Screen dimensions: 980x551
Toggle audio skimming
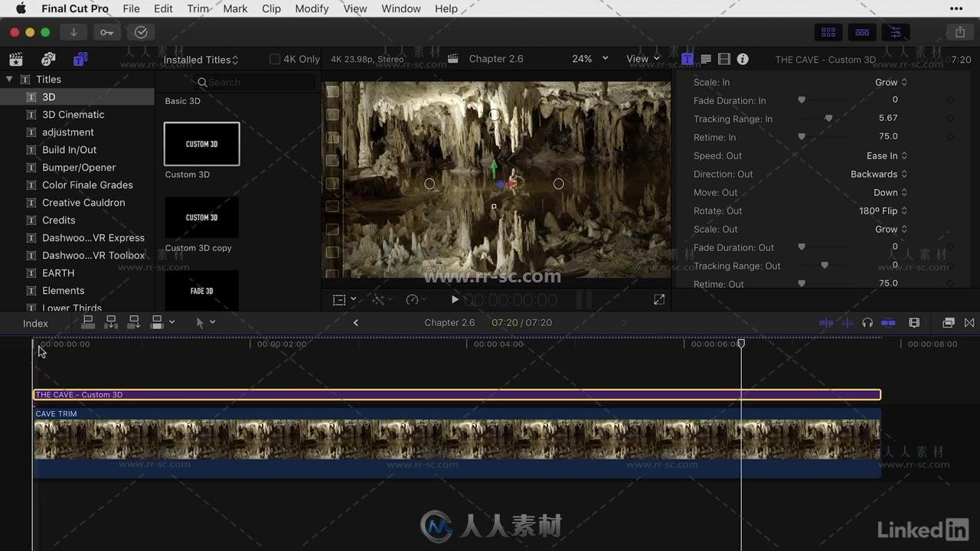click(848, 323)
